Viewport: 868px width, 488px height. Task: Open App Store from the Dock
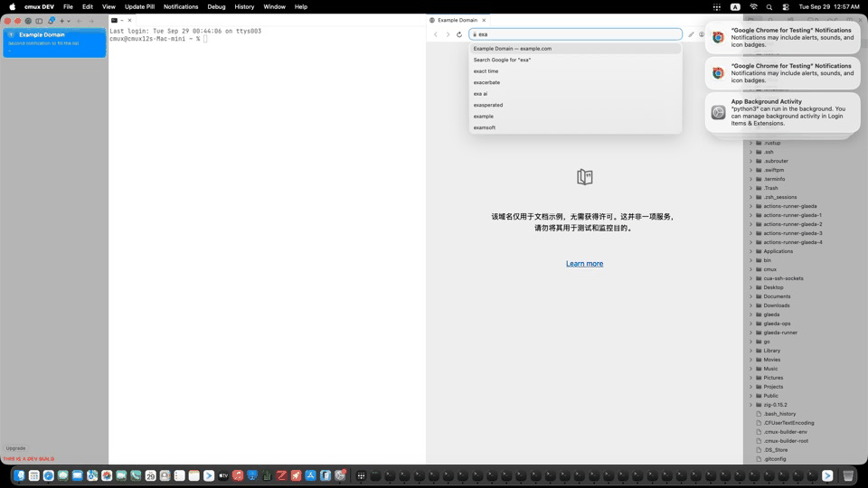[311, 476]
